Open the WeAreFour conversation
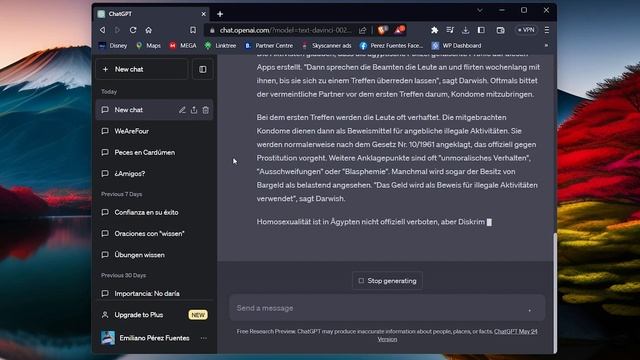This screenshot has width=640, height=360. [x=154, y=131]
